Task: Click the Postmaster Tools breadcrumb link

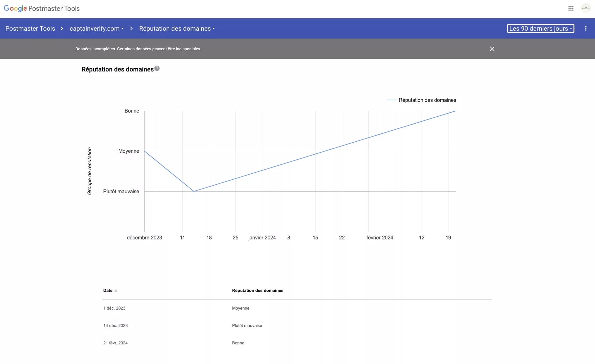Action: [x=30, y=28]
